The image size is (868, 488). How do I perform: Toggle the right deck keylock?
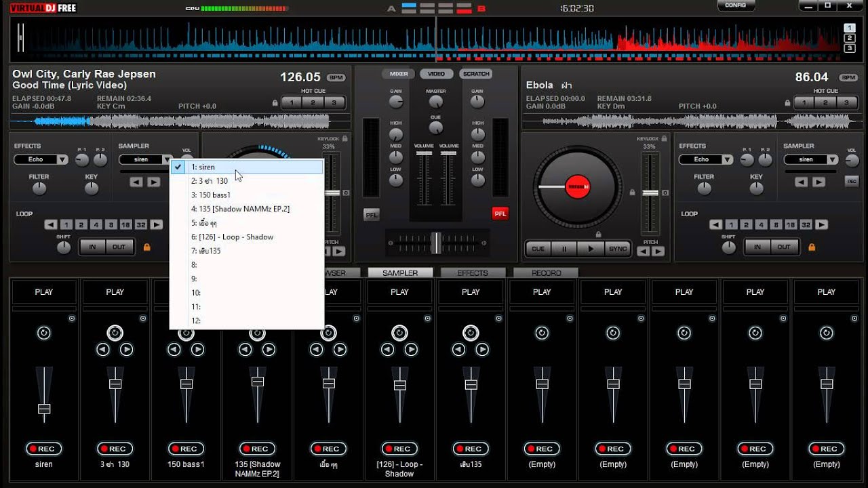(x=664, y=138)
